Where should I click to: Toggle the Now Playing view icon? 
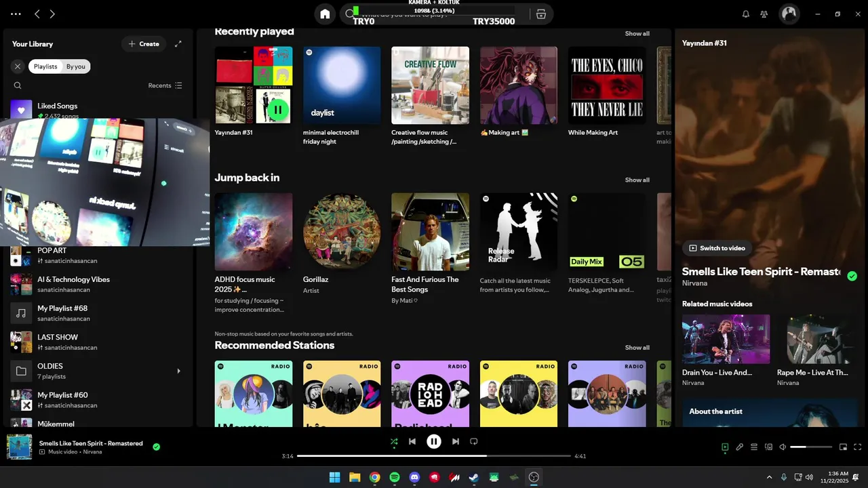tap(725, 447)
